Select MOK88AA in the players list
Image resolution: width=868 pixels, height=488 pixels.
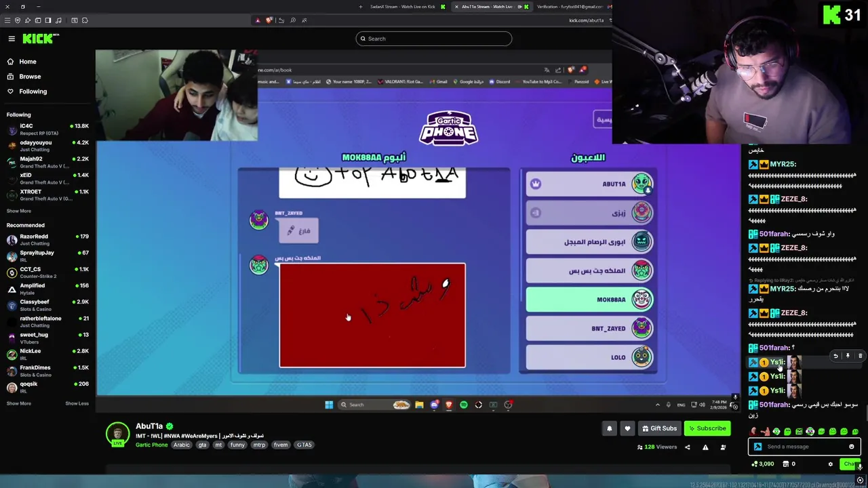(x=589, y=300)
